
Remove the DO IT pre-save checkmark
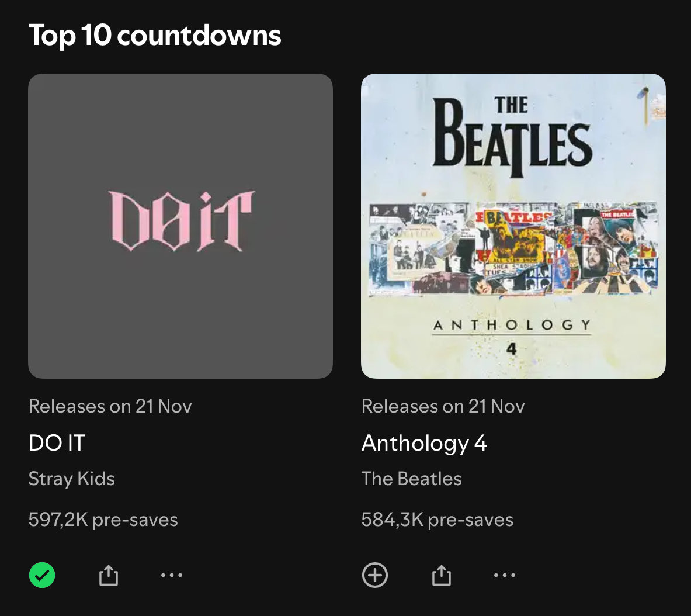(42, 576)
